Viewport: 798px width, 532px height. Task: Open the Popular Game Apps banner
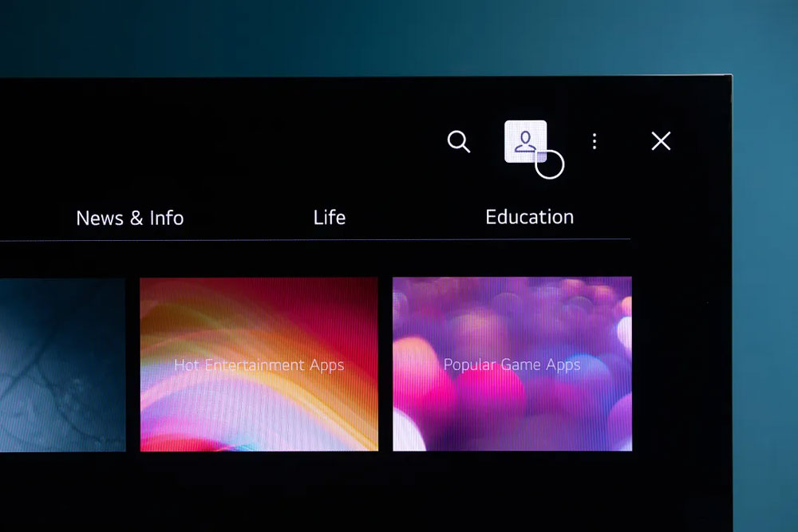[512, 364]
